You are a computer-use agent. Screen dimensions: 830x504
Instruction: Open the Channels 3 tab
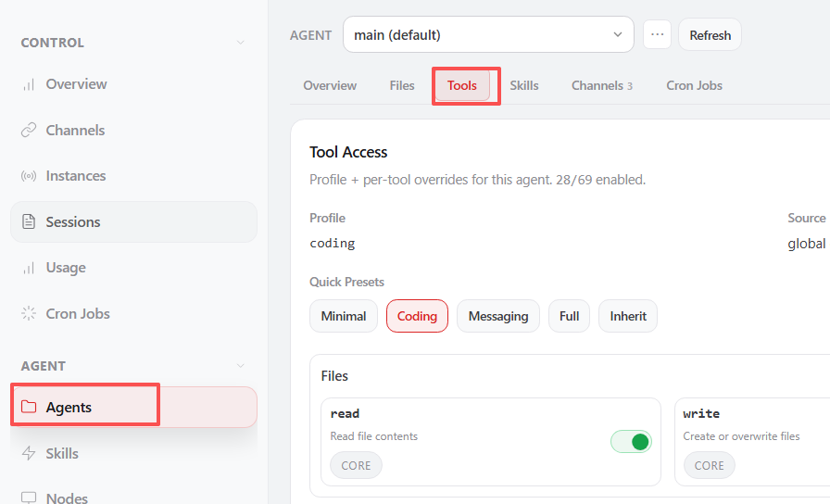click(x=602, y=85)
